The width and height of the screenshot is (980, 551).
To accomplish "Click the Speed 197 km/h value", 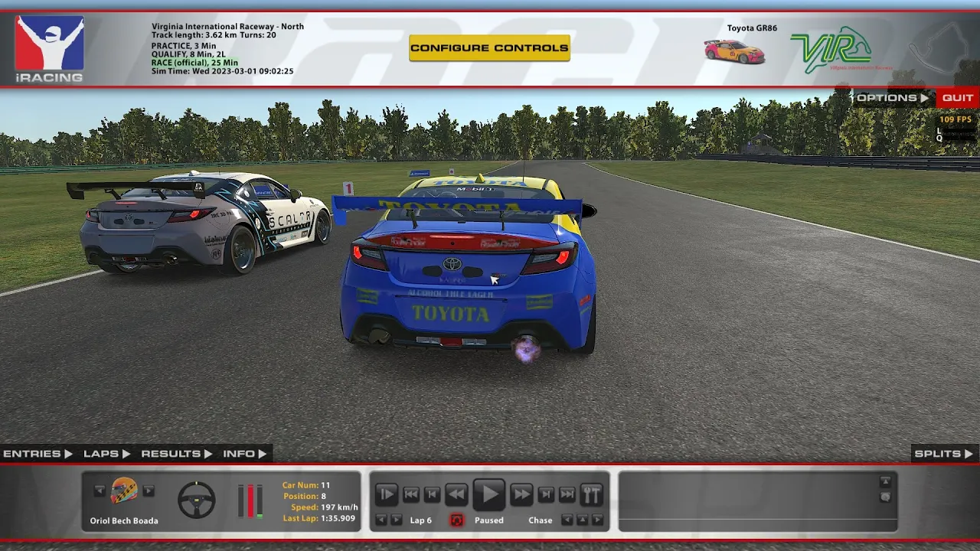I will tap(340, 507).
